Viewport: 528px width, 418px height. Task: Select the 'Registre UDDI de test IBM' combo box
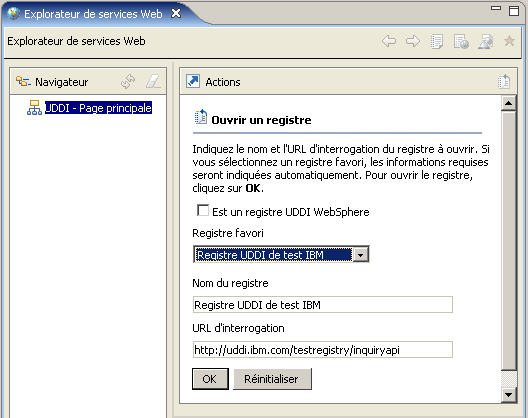(281, 254)
